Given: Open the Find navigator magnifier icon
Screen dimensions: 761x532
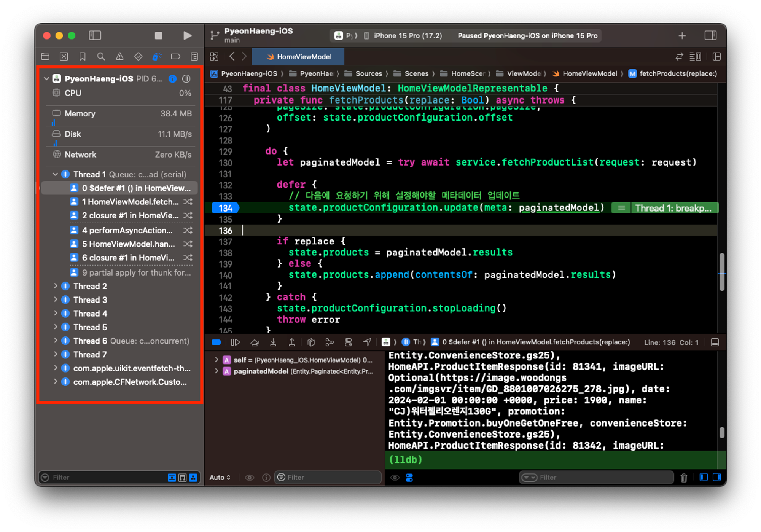Looking at the screenshot, I should pyautogui.click(x=101, y=57).
